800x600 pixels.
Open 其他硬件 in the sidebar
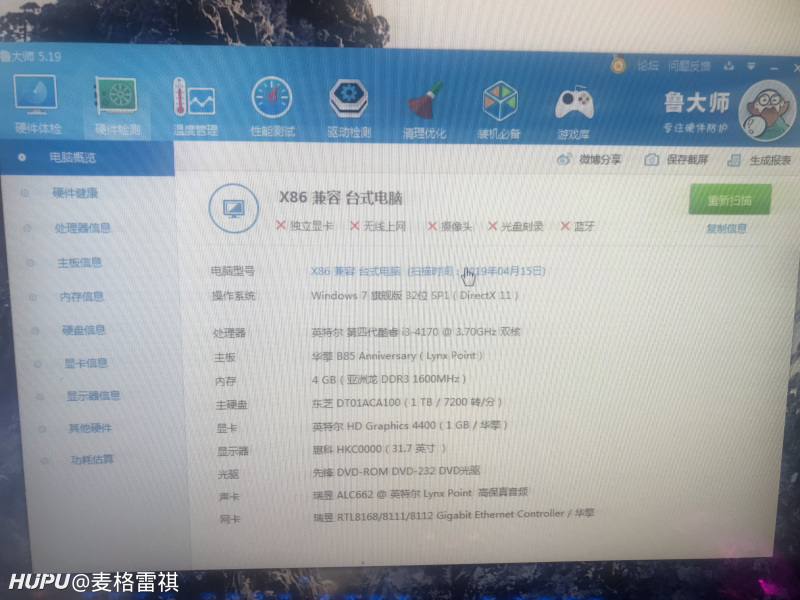90,428
